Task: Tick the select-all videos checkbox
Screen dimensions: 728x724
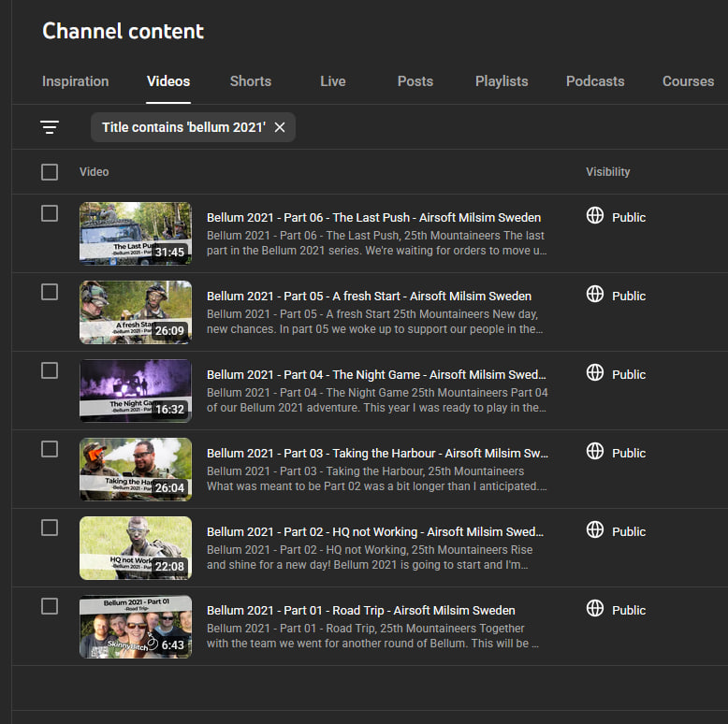Action: (50, 172)
